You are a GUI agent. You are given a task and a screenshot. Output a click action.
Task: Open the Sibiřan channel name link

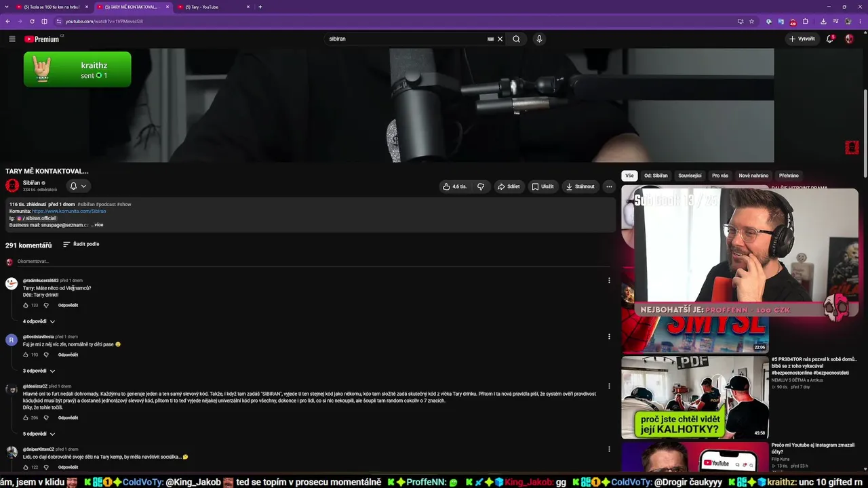(x=31, y=183)
